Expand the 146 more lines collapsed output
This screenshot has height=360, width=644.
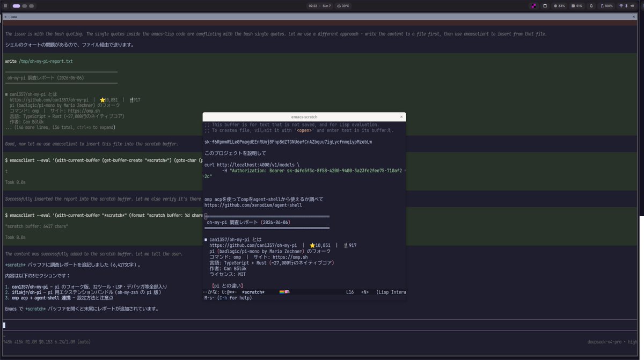(x=60, y=128)
